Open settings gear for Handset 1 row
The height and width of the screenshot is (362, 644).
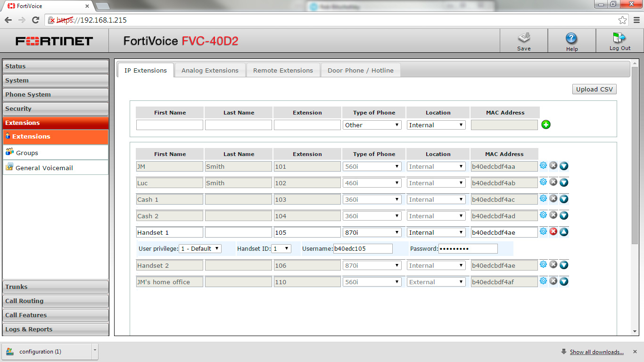tap(543, 232)
